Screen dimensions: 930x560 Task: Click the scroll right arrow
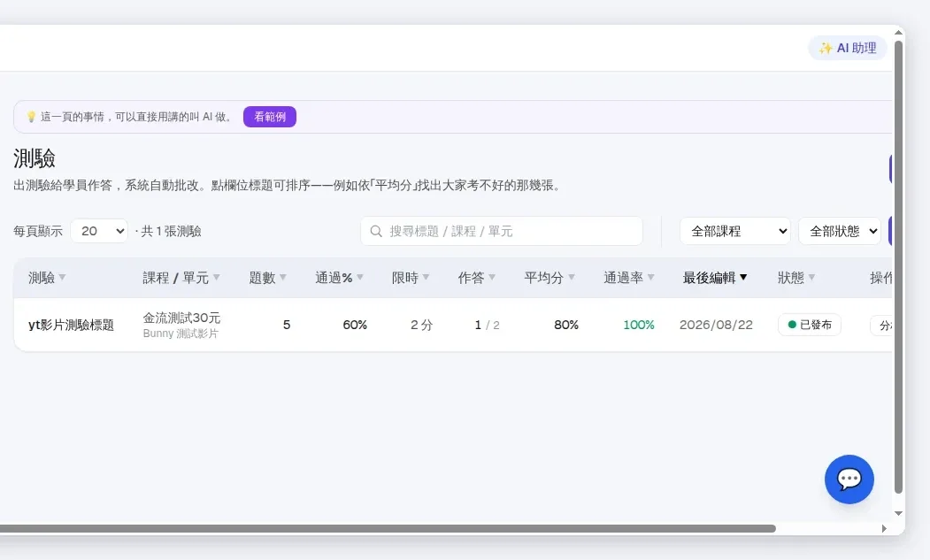point(884,528)
